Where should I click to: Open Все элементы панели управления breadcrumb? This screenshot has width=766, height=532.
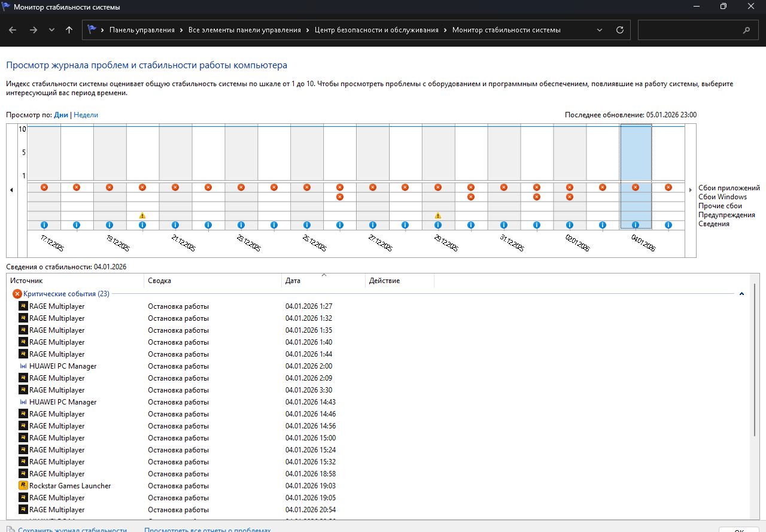245,30
